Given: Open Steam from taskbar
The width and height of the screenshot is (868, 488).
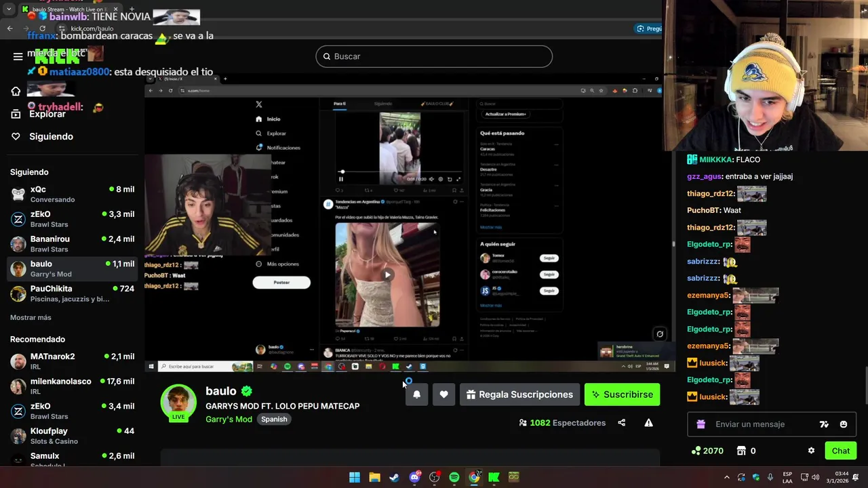Looking at the screenshot, I should point(394,477).
